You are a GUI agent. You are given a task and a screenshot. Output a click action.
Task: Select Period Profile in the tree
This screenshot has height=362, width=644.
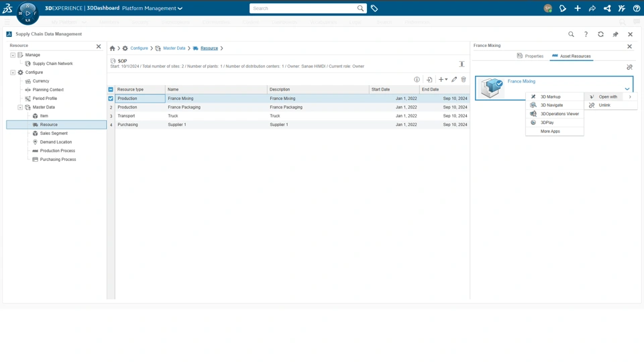tap(45, 99)
